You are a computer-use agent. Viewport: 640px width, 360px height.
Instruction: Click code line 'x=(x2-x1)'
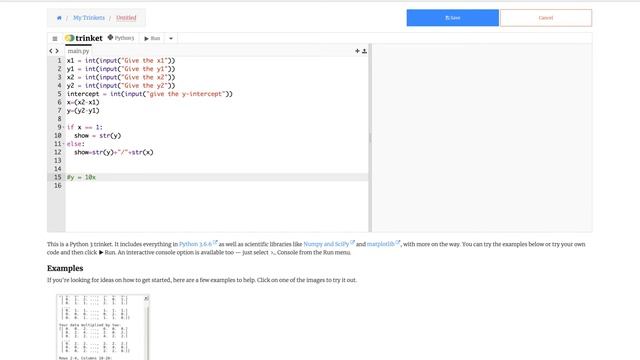click(83, 102)
